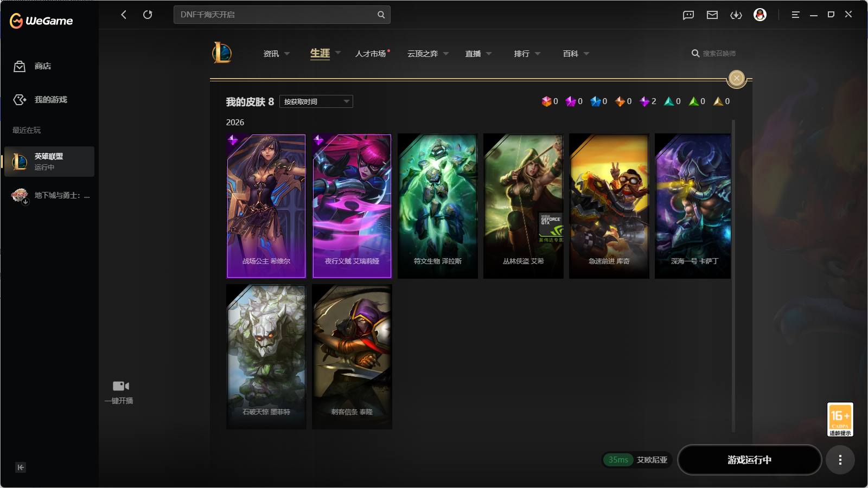Click the teal triangle tier icon

click(669, 101)
